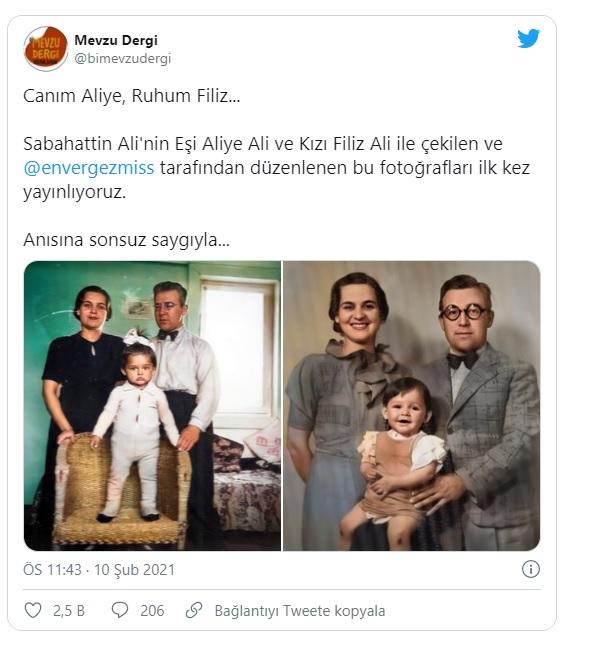Open the studio portrait with round glasses

(x=412, y=406)
